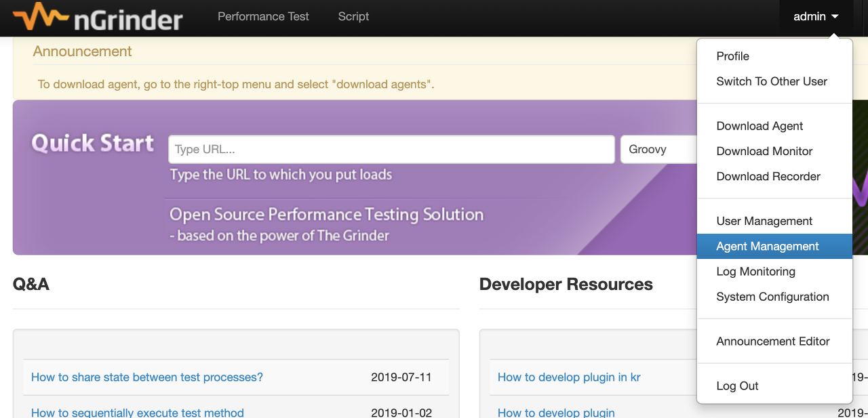Open User Management from menu
The image size is (868, 418).
[764, 221]
